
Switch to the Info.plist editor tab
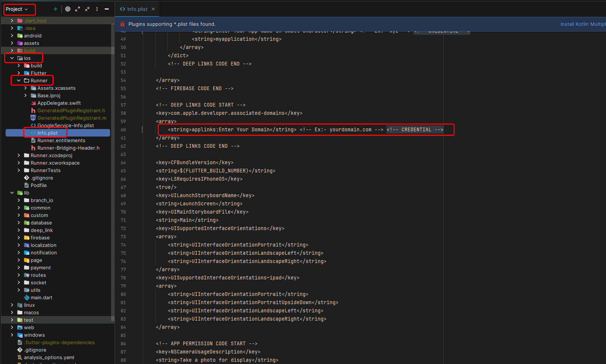pos(137,9)
